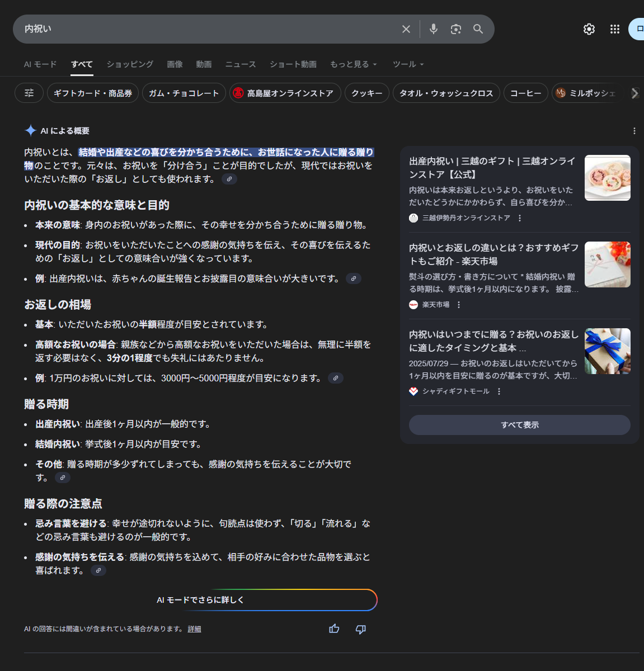Open the filter sliders chip

pos(29,93)
